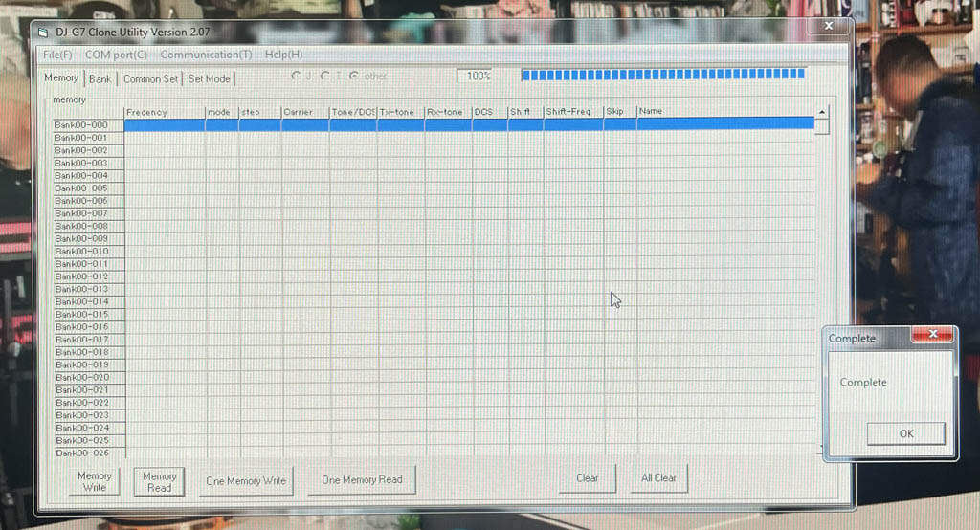
Task: Select row Bank00-007
Action: pyautogui.click(x=89, y=213)
